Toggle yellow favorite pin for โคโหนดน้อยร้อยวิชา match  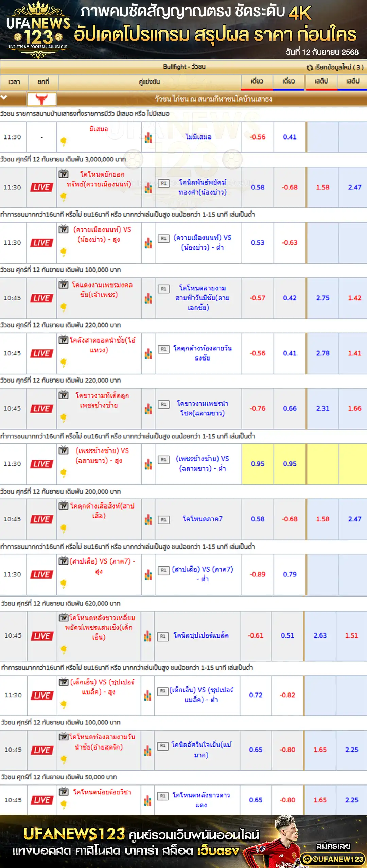point(63,804)
